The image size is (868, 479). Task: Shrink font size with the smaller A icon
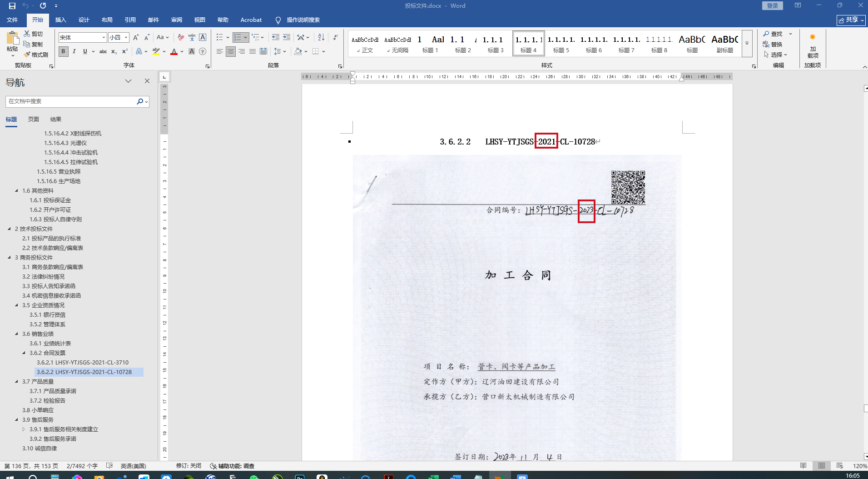(147, 37)
